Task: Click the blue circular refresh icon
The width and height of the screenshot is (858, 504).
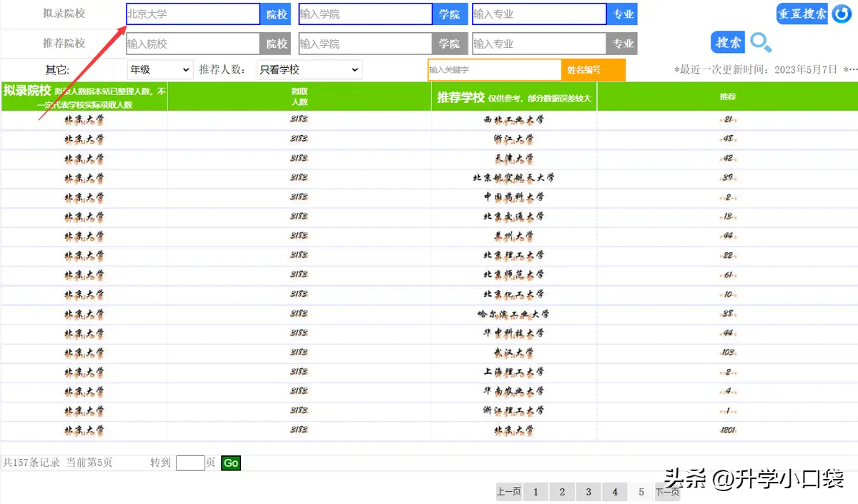Action: click(x=841, y=14)
